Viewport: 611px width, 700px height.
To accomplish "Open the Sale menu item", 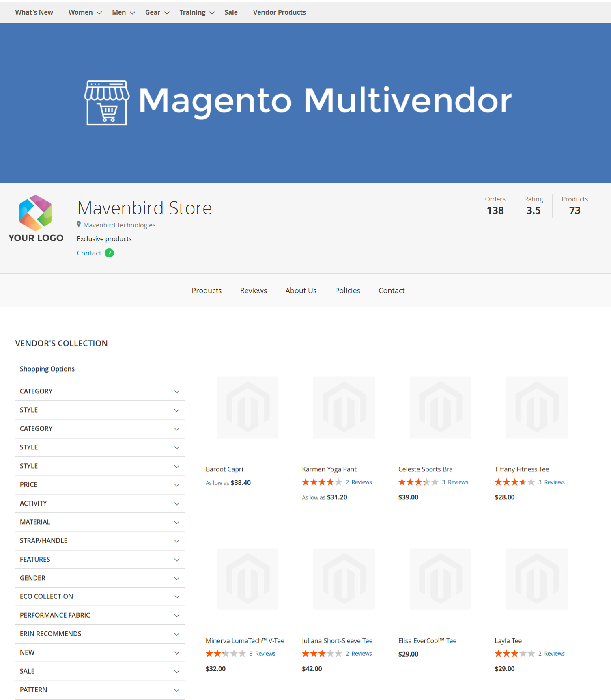I will click(231, 12).
